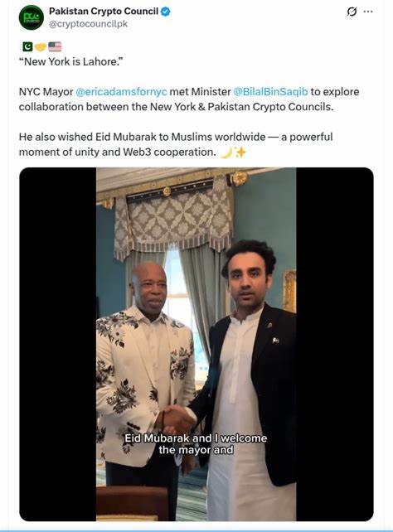Click the Pakistan flag emoji
The width and height of the screenshot is (393, 532).
[x=27, y=46]
